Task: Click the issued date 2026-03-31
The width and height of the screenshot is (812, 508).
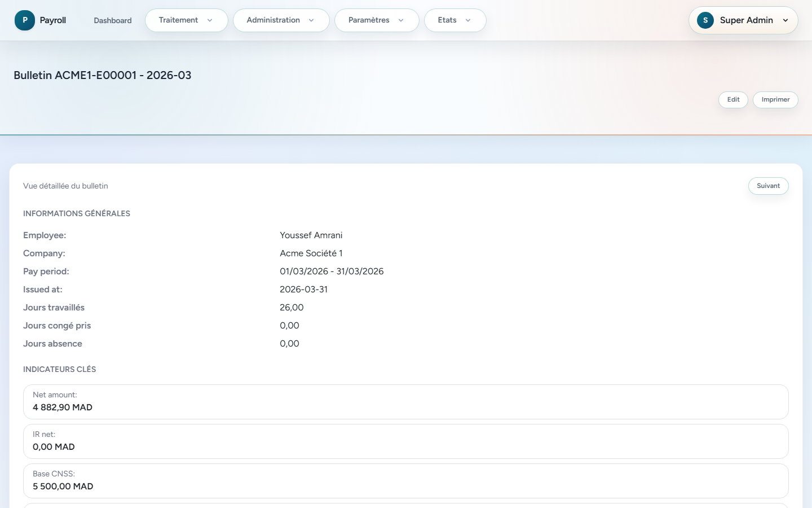Action: tap(303, 290)
